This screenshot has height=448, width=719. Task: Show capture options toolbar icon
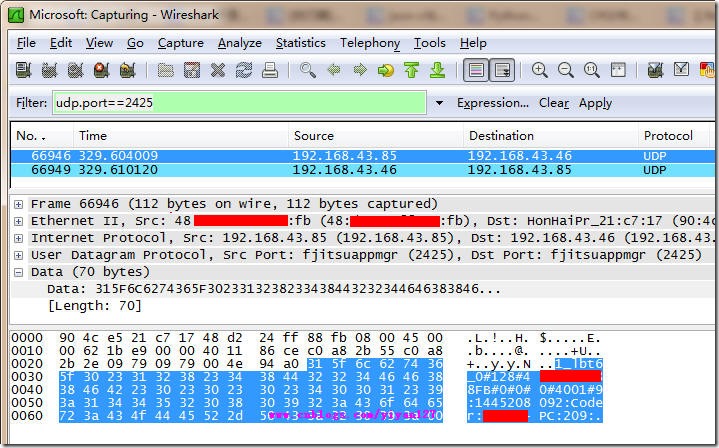tap(49, 70)
